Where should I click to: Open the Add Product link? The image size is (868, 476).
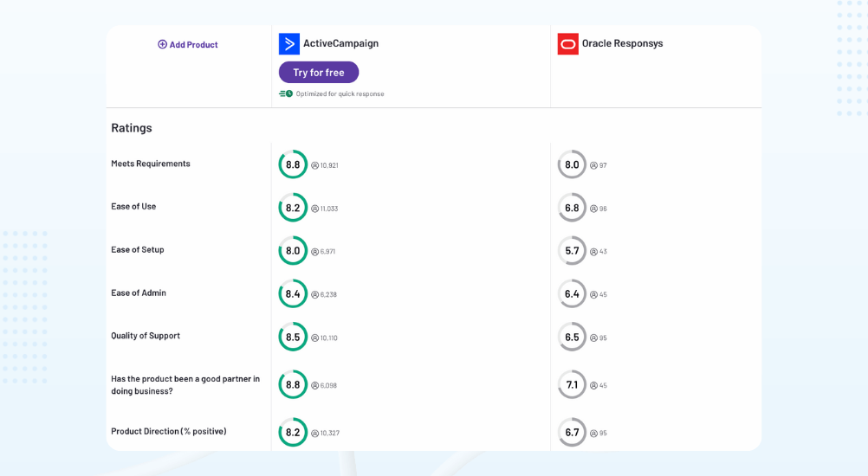point(193,44)
